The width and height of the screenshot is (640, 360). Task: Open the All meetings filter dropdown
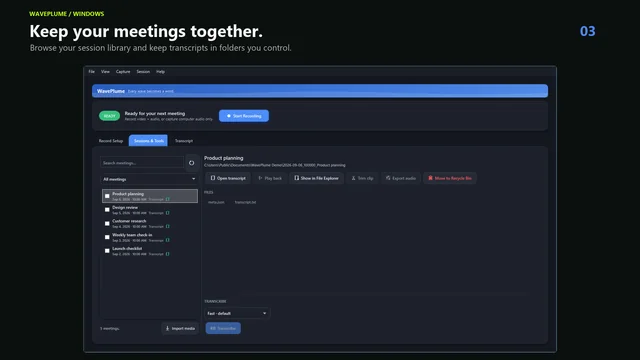tap(149, 179)
